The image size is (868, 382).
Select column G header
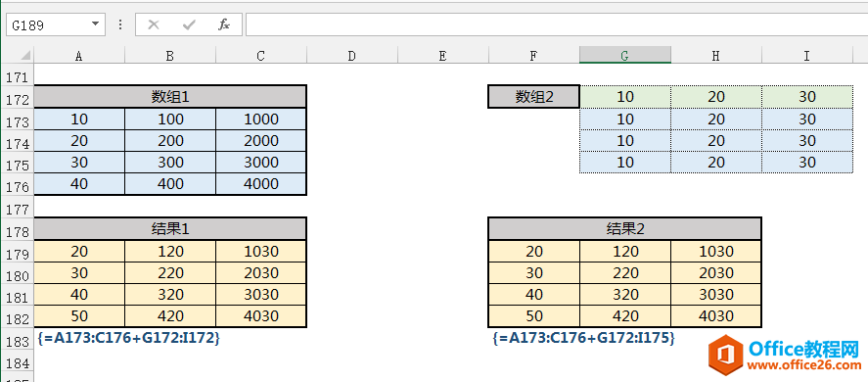(625, 56)
